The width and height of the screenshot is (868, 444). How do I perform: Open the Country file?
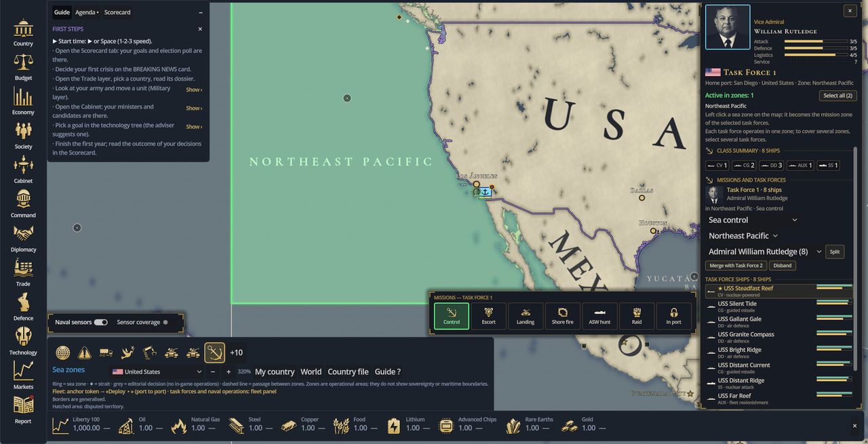[348, 371]
